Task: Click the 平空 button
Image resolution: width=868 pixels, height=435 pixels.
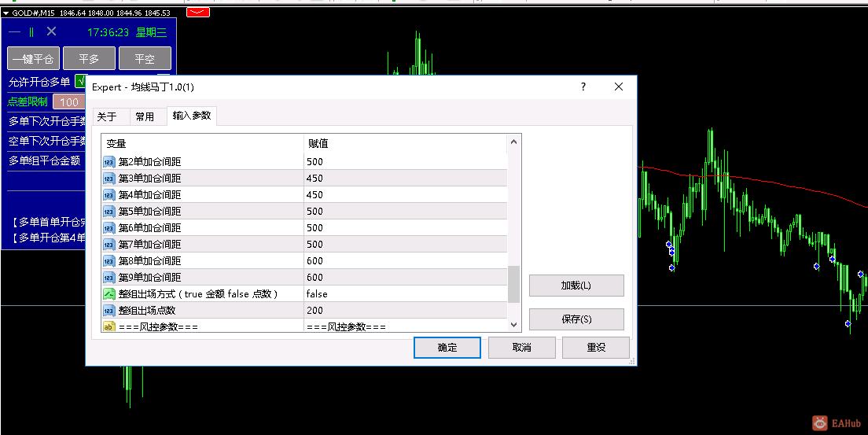Action: pyautogui.click(x=145, y=58)
